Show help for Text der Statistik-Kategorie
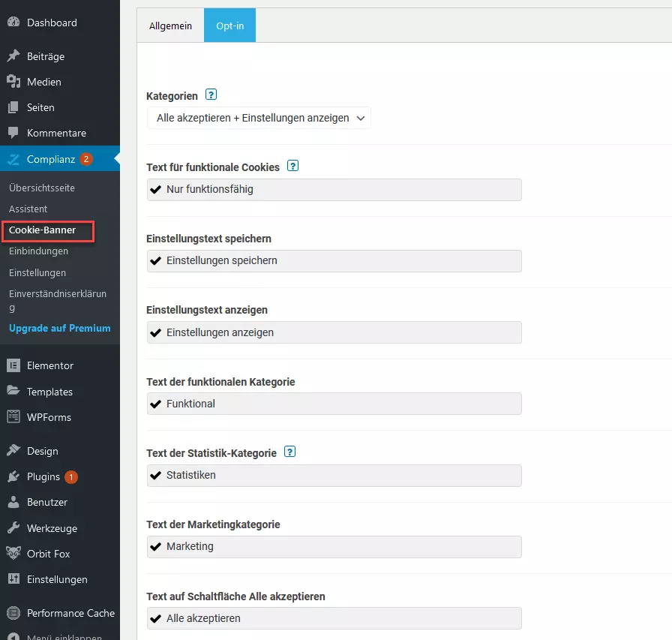672x640 pixels. [x=290, y=452]
